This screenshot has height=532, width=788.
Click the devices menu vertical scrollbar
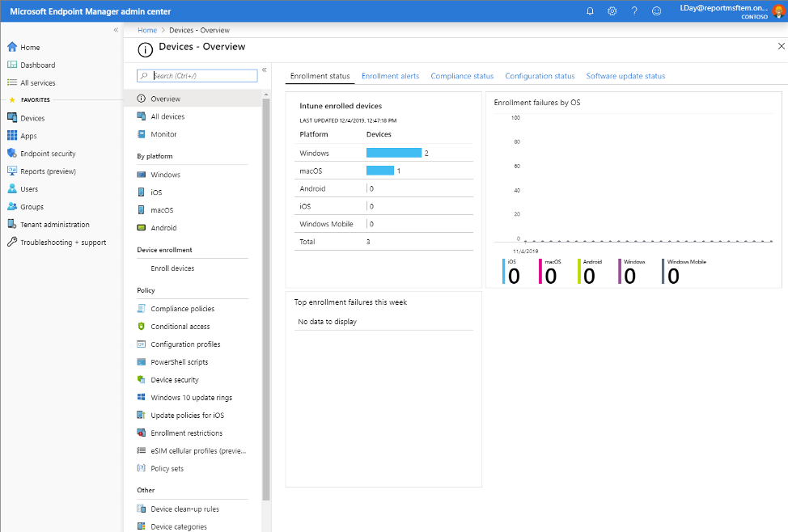[x=266, y=299]
